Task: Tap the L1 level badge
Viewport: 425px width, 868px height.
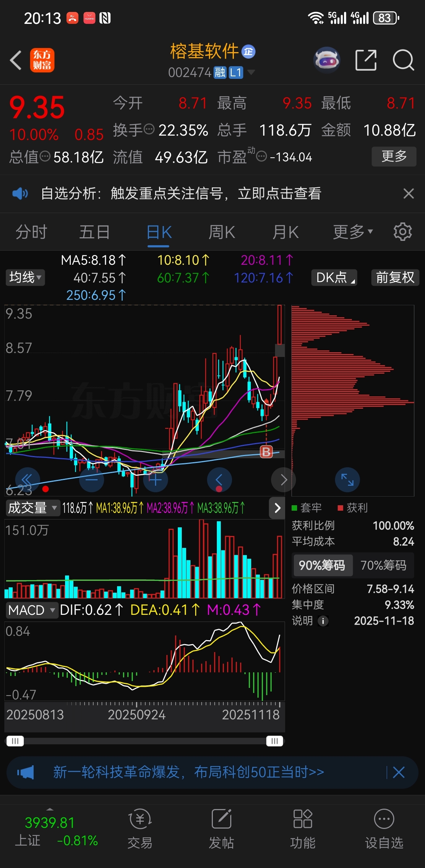Action: tap(236, 72)
